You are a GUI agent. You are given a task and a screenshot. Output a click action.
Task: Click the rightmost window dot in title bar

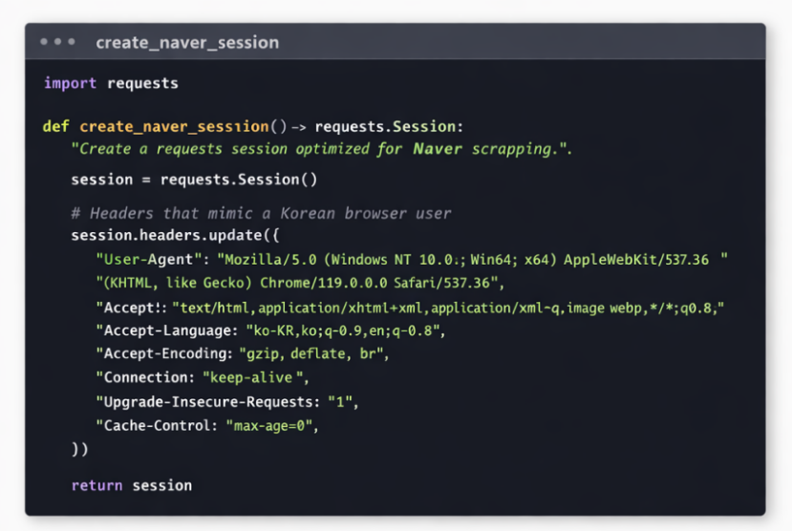71,43
